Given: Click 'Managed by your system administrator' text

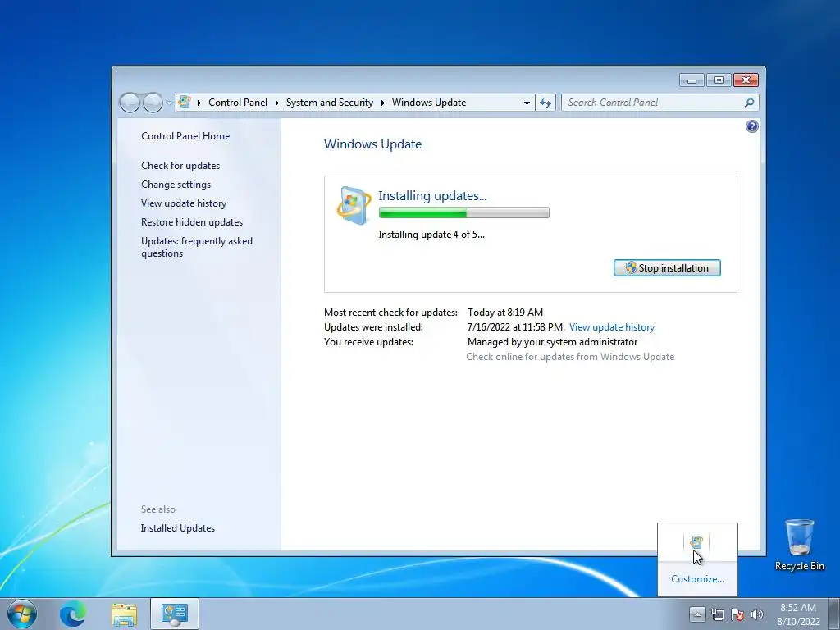Looking at the screenshot, I should pyautogui.click(x=552, y=342).
